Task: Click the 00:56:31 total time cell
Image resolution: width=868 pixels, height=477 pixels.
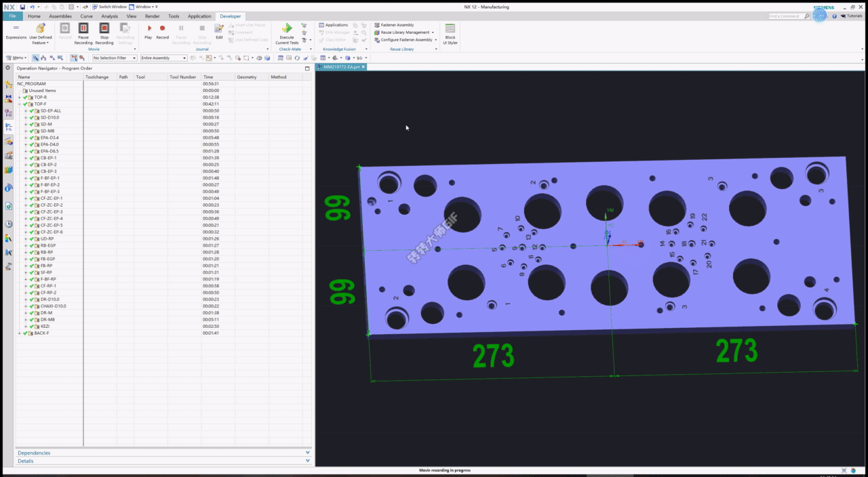Action: pos(210,84)
